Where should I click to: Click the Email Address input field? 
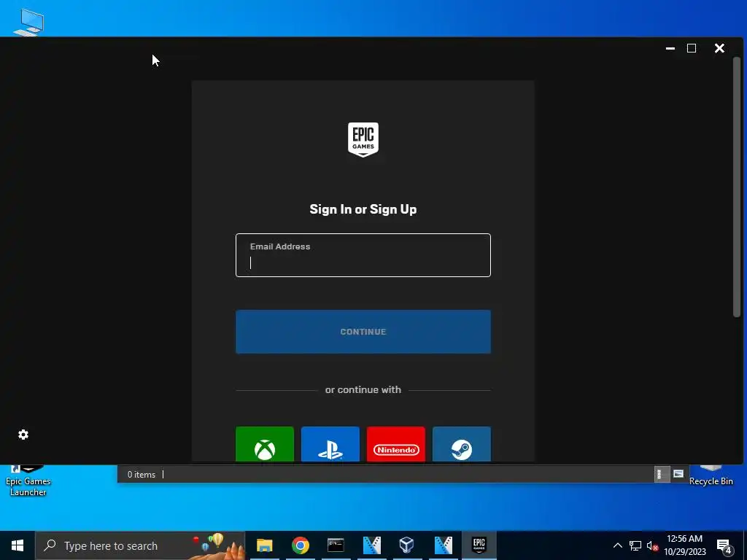point(363,255)
